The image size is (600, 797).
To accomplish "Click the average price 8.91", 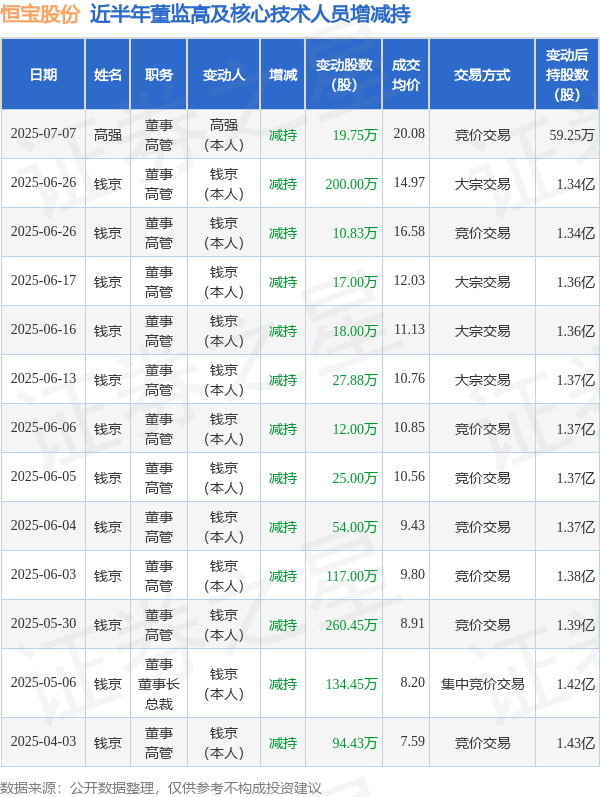I will [x=412, y=623].
